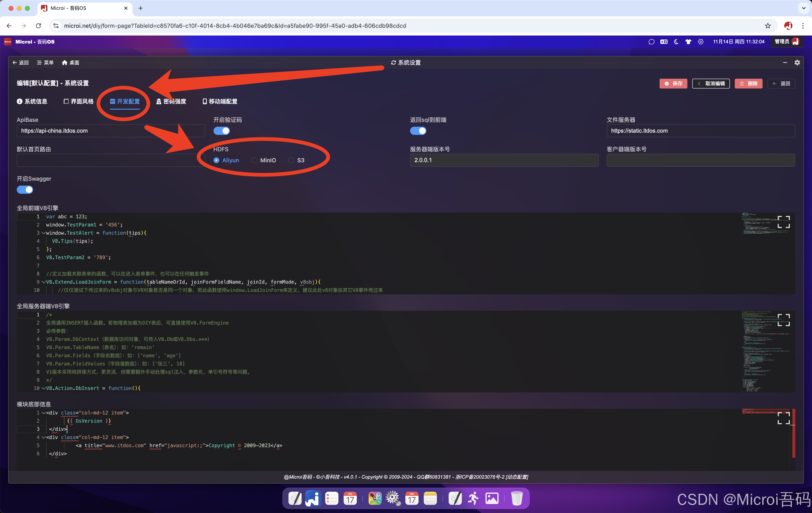Collapse V8.Extend.LoadJoinForm fold at line 9

(x=44, y=282)
